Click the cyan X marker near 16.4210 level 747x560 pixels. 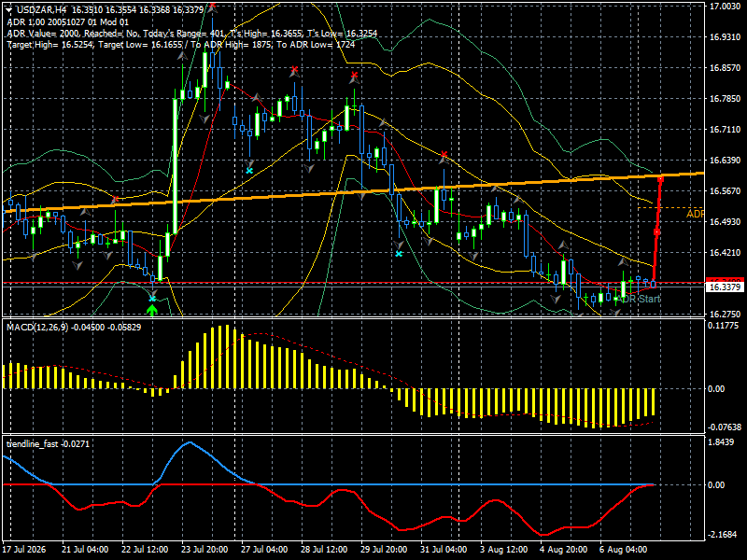(399, 254)
